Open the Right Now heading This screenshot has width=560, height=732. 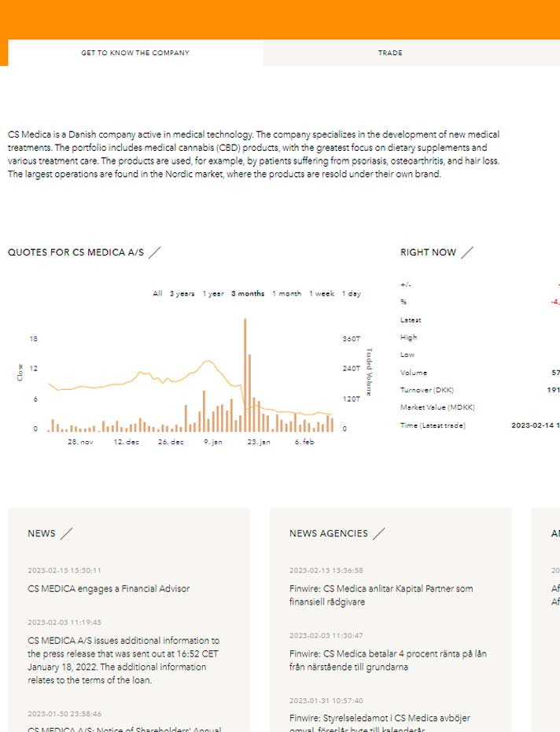428,252
